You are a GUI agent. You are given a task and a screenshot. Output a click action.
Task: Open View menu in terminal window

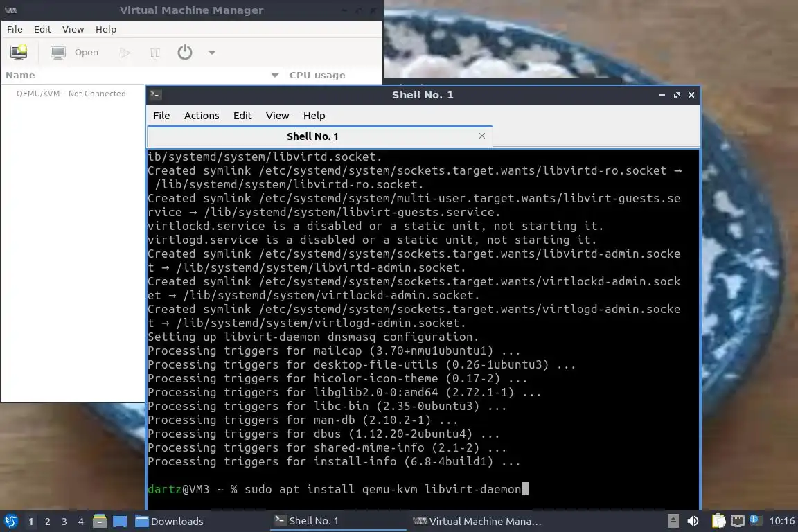point(277,116)
